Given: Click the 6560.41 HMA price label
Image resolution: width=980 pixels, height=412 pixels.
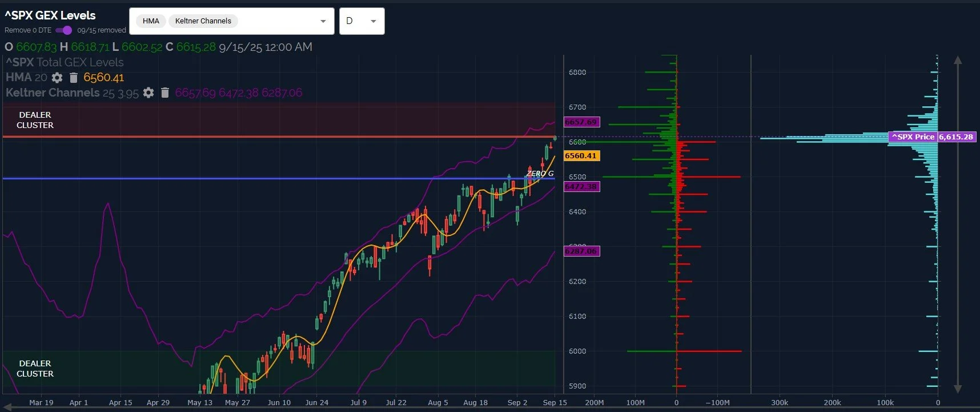Looking at the screenshot, I should [x=581, y=155].
